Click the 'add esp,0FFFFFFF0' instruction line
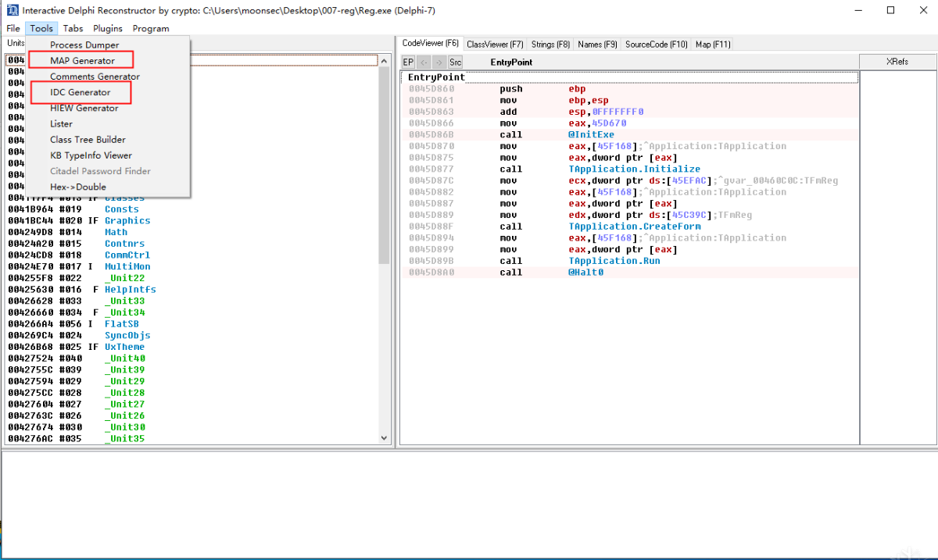 [630, 112]
